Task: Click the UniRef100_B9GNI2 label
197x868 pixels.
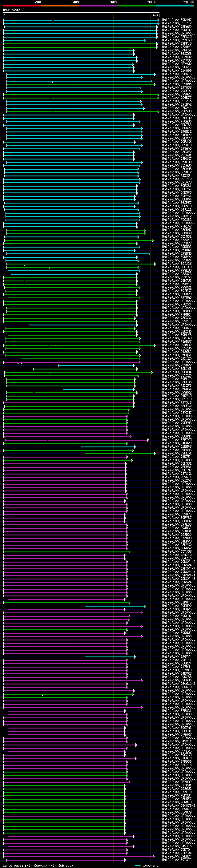Action: (x=177, y=131)
